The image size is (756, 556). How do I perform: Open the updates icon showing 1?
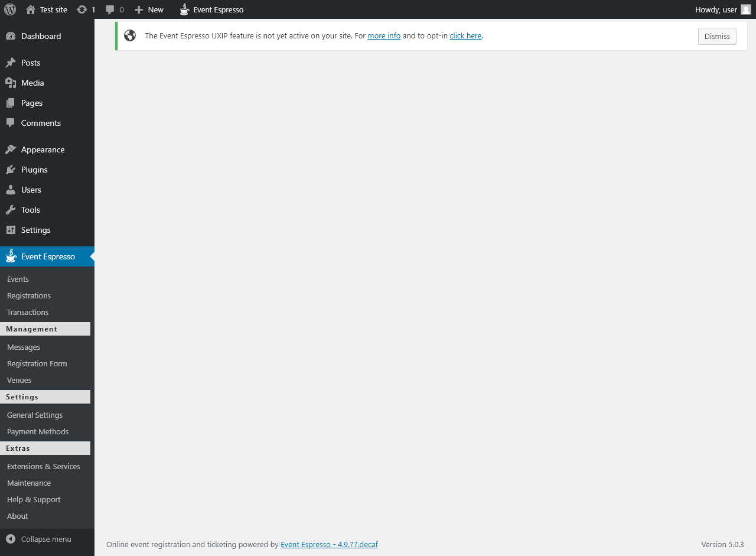(x=86, y=9)
